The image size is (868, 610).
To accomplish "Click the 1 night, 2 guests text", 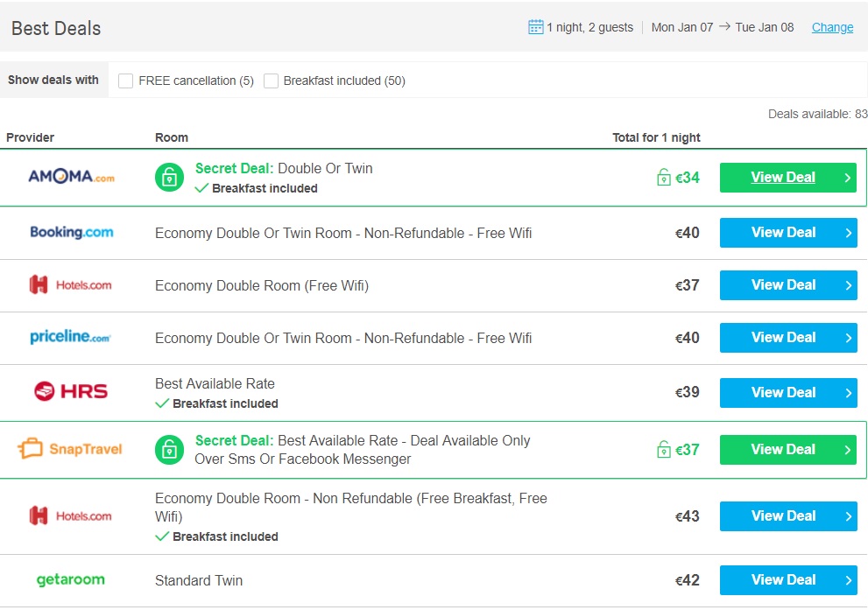I will pos(590,27).
